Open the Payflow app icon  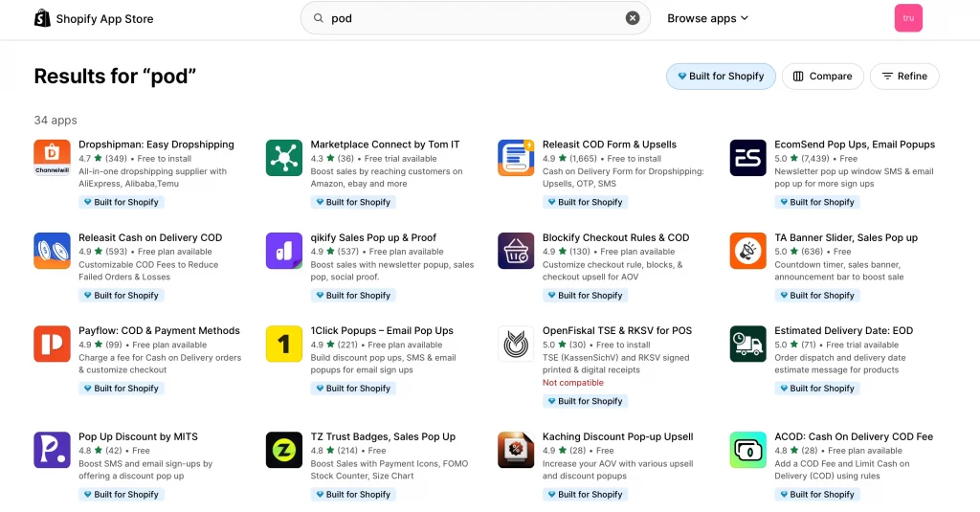(x=52, y=344)
